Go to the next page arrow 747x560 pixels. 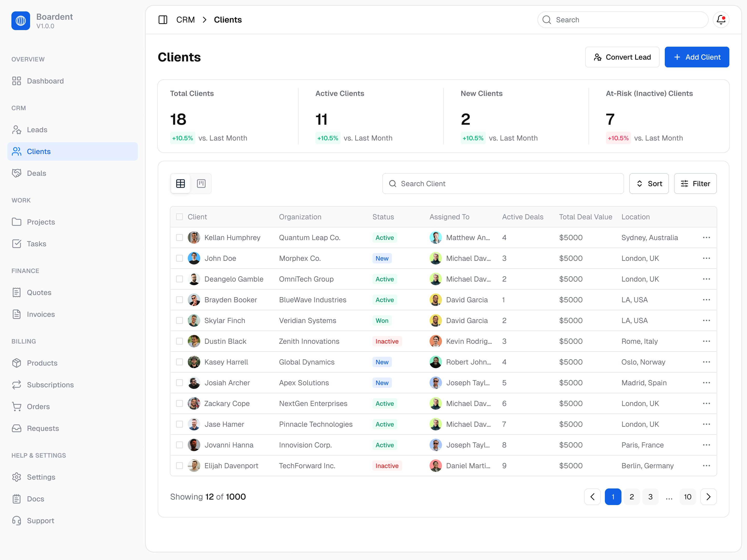[709, 496]
